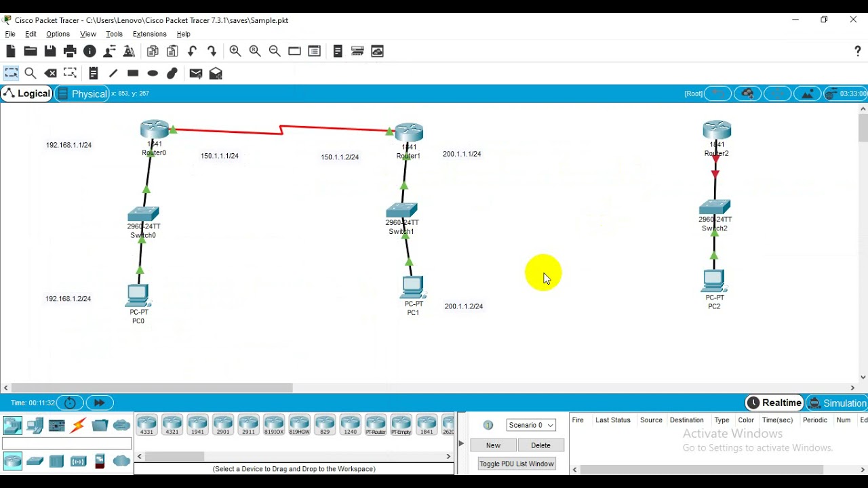Click the device list horizontal scrollbar
Image resolution: width=868 pixels, height=488 pixels.
pos(174,457)
